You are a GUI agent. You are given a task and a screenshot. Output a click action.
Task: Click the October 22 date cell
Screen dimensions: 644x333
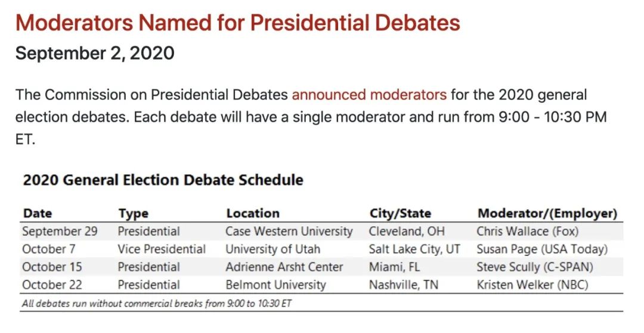[52, 285]
